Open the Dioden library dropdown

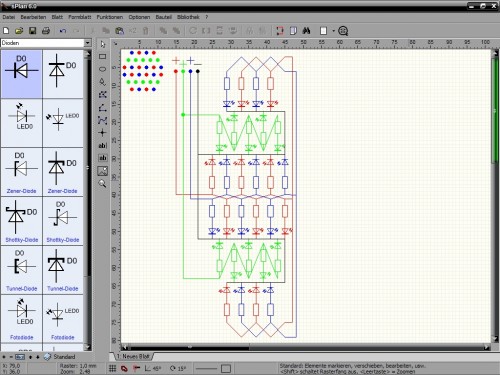88,43
